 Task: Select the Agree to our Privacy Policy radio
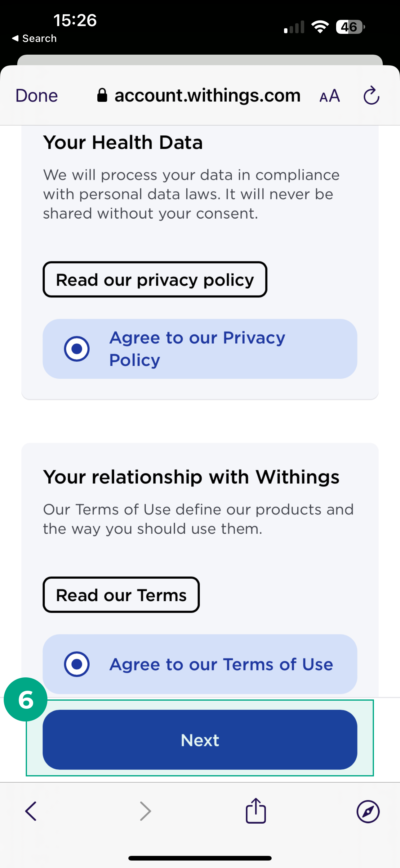click(x=77, y=348)
